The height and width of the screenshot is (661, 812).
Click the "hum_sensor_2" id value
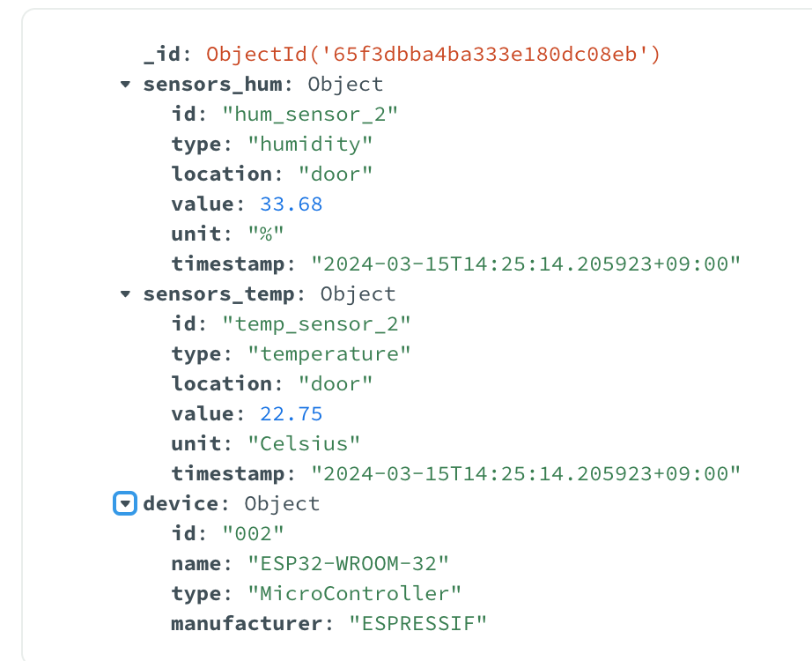pos(311,114)
